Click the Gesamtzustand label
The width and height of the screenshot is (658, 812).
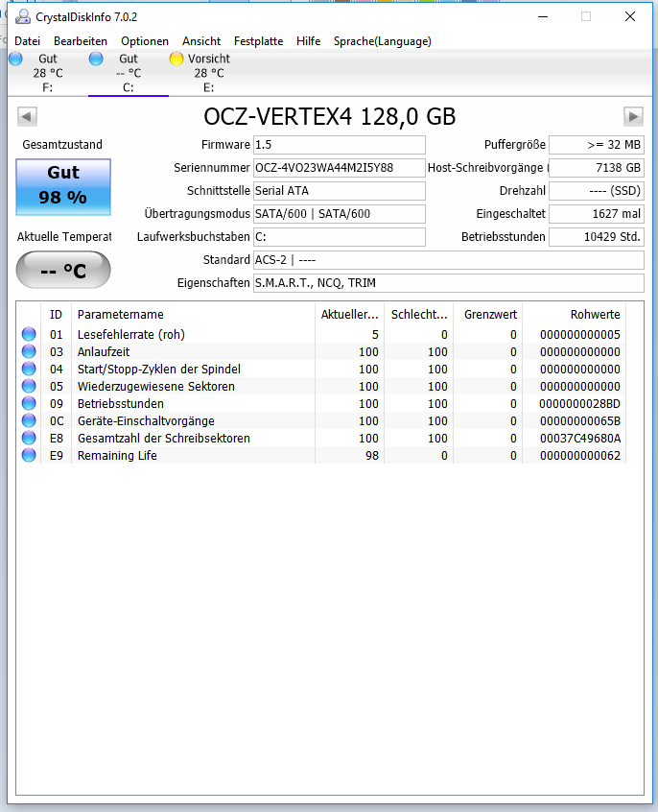coord(62,145)
